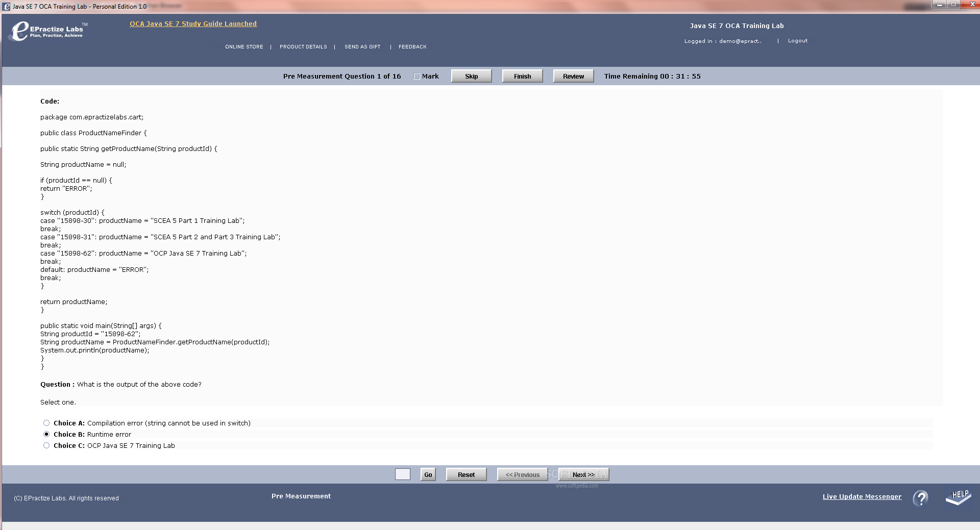Select Choice A compilation error radio button

[x=46, y=423]
